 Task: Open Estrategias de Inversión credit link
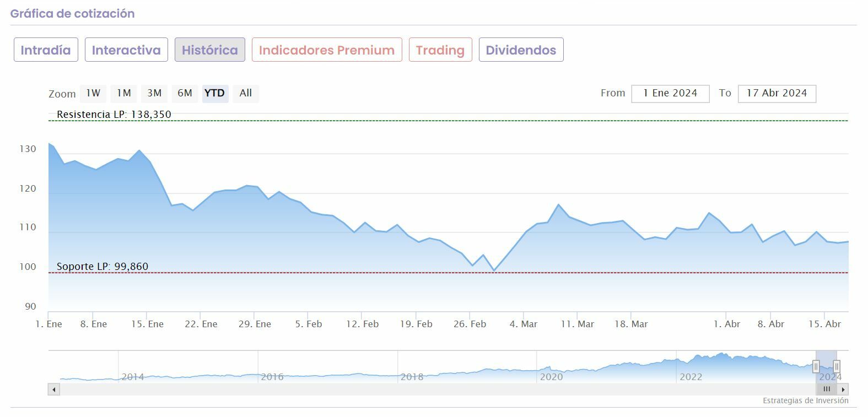805,400
